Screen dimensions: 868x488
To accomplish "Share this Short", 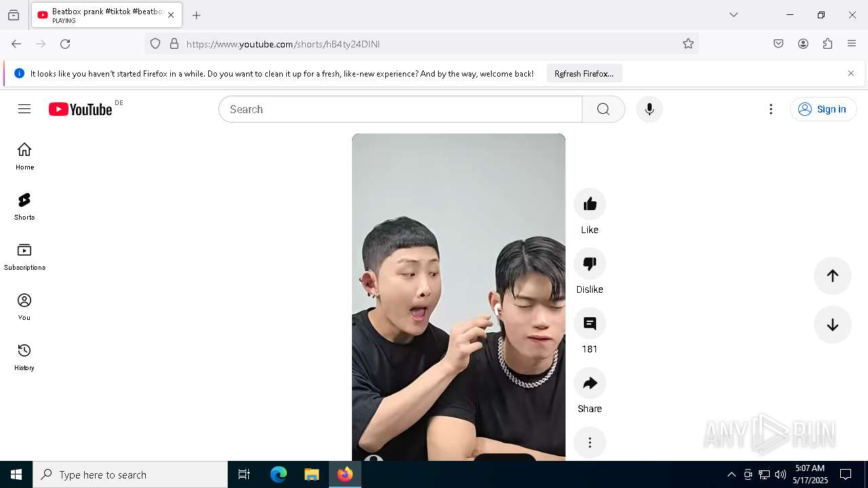I will (x=590, y=383).
